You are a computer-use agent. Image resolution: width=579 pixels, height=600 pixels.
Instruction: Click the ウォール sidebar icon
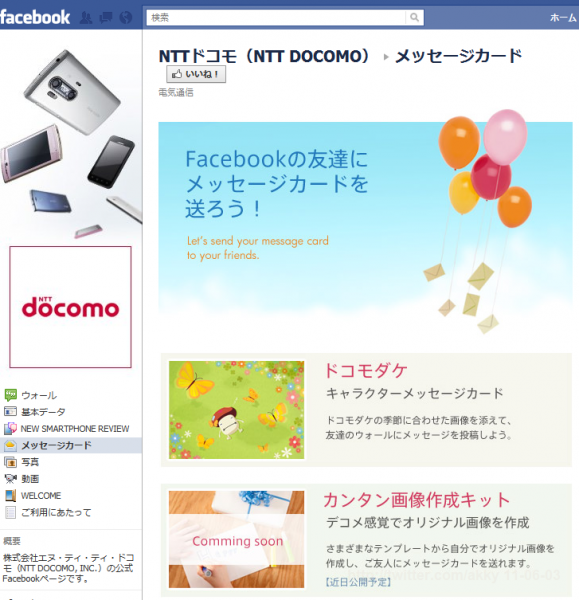(10, 395)
